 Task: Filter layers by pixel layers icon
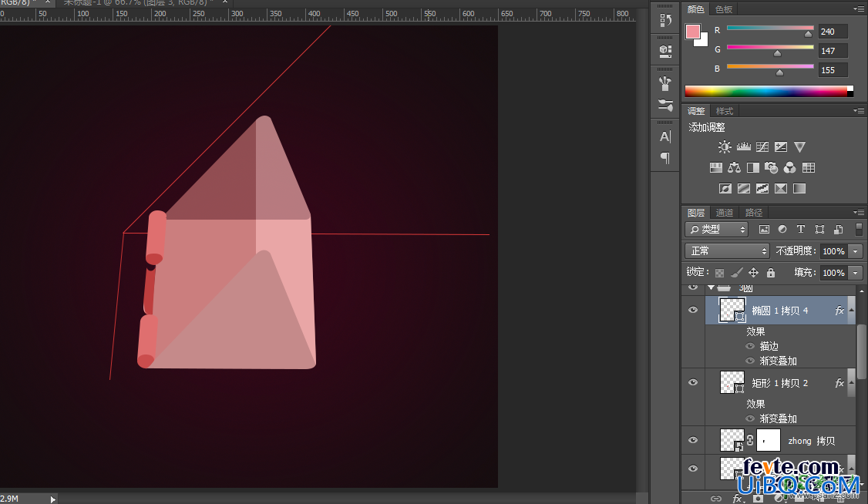[764, 229]
